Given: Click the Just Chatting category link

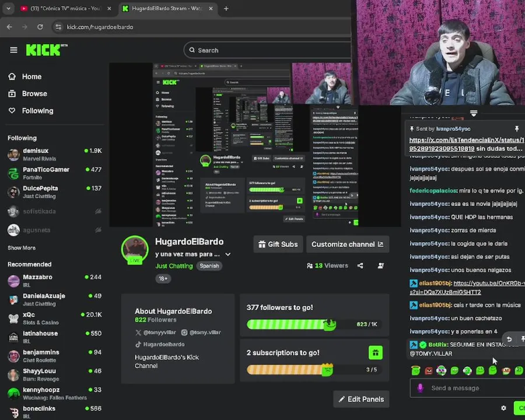Looking at the screenshot, I should pyautogui.click(x=174, y=266).
